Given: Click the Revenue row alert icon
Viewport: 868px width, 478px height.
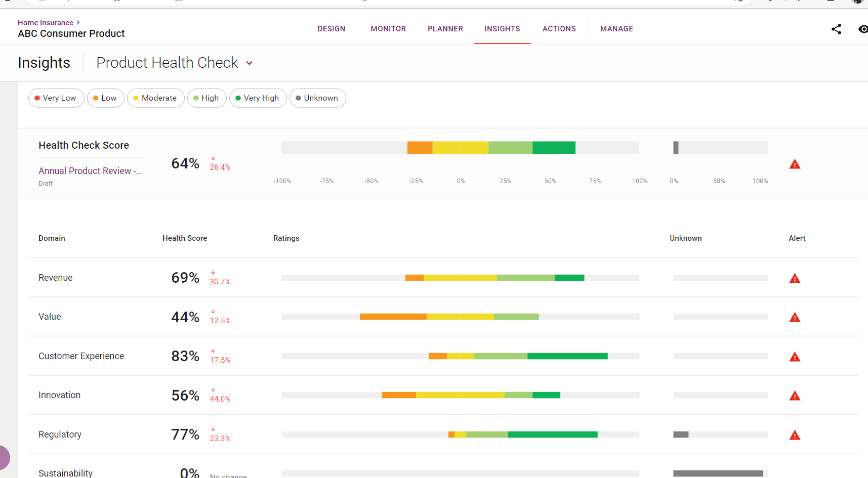Looking at the screenshot, I should (x=795, y=279).
